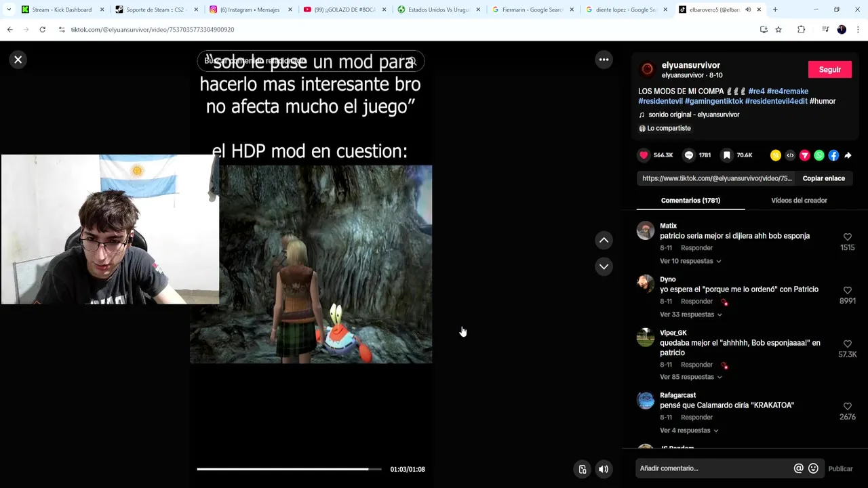Click the install app icon in address bar
The image size is (868, 488).
[x=764, y=30]
